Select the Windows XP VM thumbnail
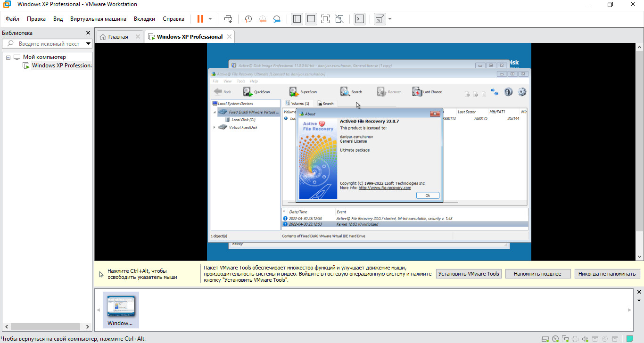This screenshot has height=343, width=644. pos(121,310)
